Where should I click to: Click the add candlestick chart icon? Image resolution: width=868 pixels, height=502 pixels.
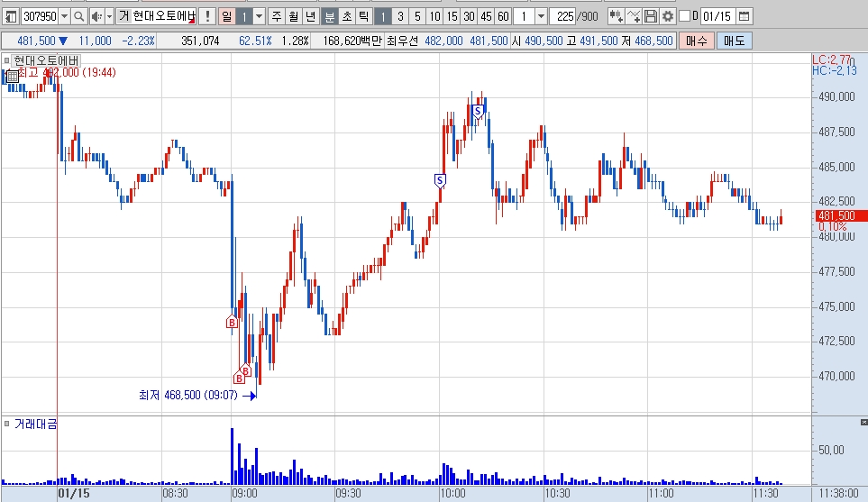[x=617, y=16]
